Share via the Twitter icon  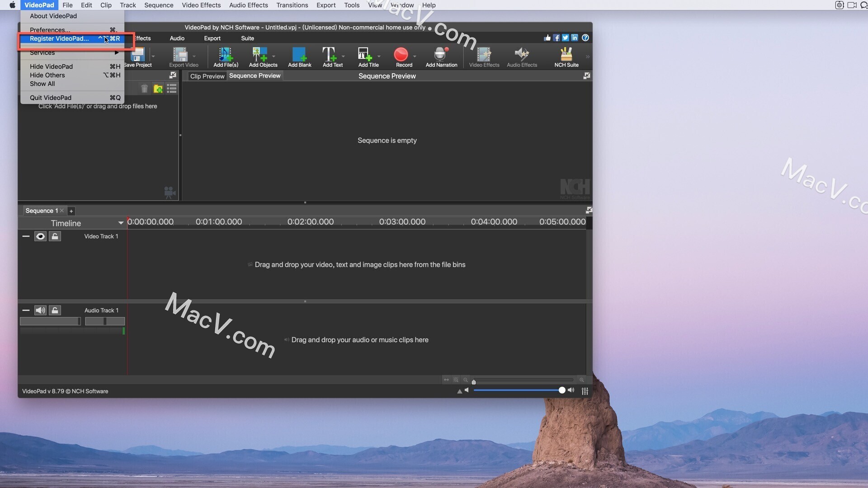566,38
